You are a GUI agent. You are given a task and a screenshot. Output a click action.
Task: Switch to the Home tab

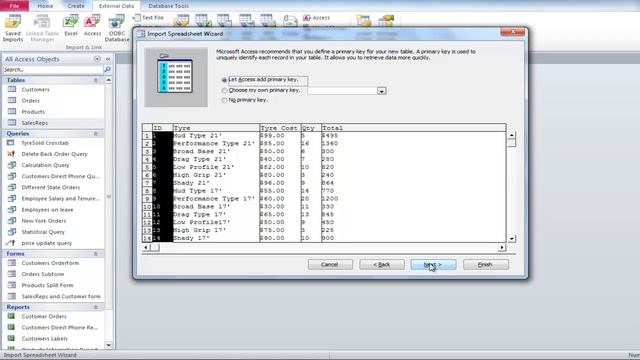pyautogui.click(x=45, y=6)
